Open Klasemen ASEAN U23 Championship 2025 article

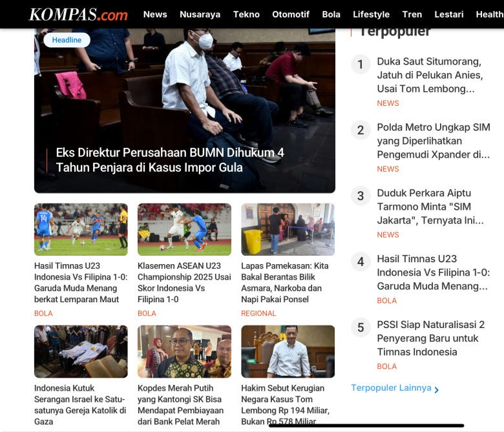click(184, 282)
